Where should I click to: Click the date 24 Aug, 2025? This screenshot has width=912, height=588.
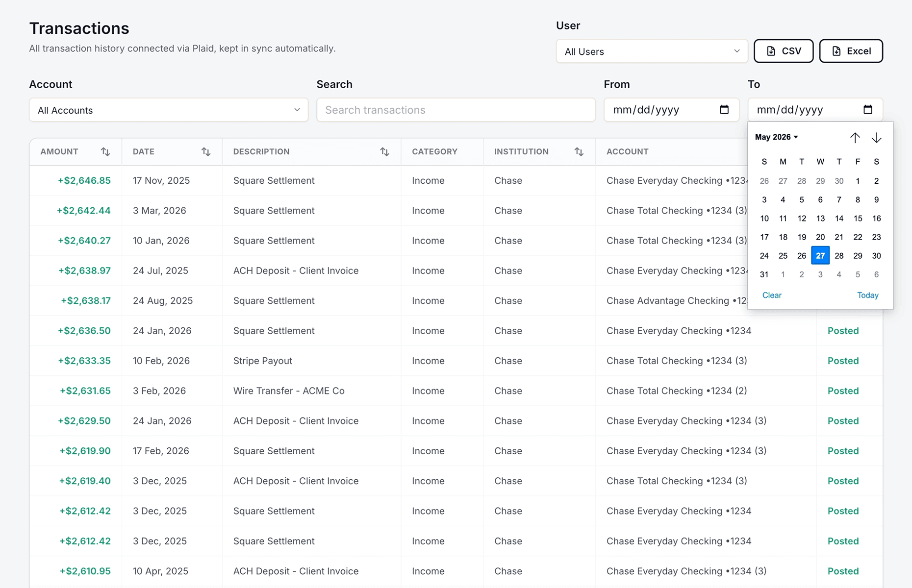pyautogui.click(x=163, y=300)
